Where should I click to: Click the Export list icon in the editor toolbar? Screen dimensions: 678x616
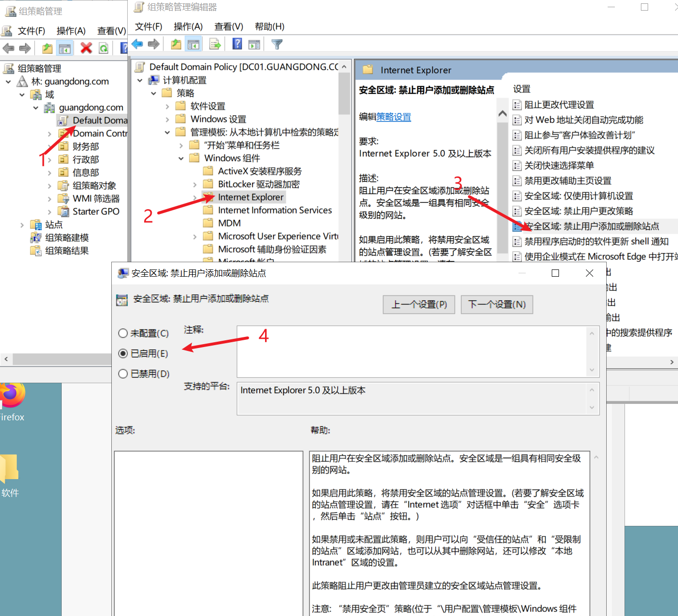(x=215, y=44)
